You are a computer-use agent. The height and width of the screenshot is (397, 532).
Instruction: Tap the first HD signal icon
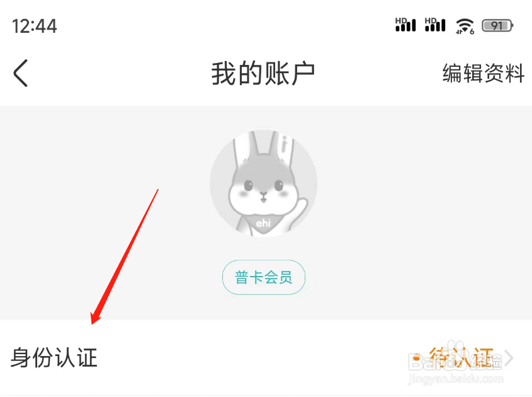pos(405,25)
